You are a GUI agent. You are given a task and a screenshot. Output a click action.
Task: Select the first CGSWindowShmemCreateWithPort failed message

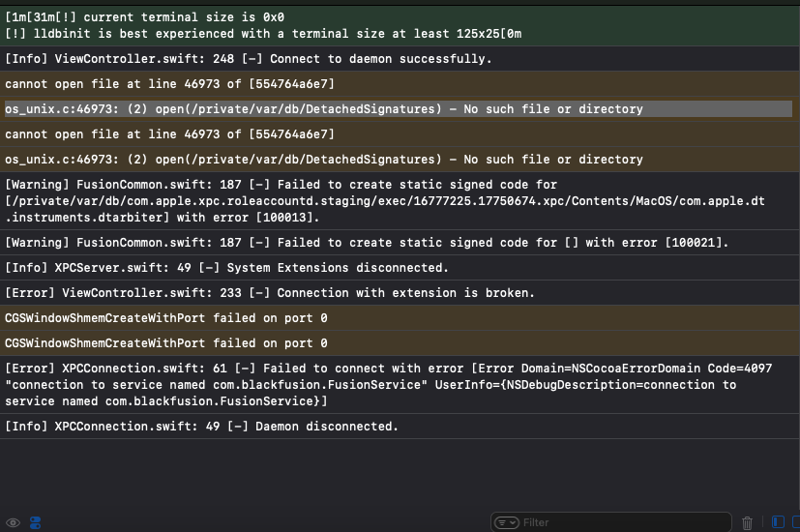[165, 317]
